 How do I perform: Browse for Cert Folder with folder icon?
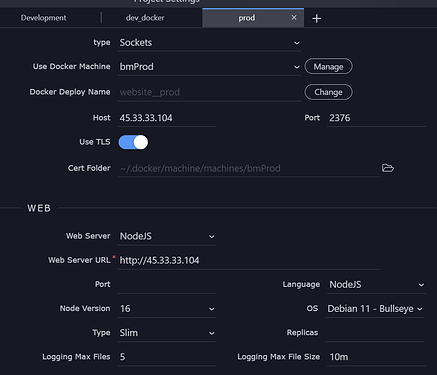(x=388, y=168)
